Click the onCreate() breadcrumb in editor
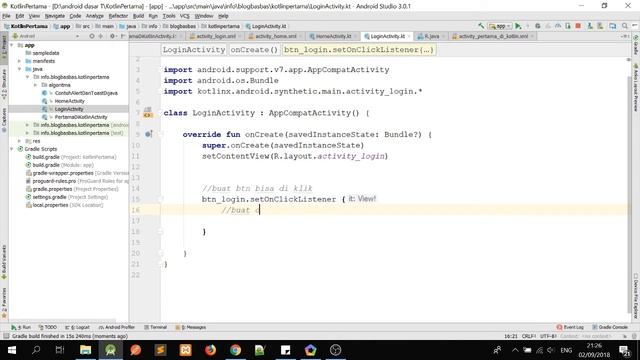640x360 pixels. 254,50
